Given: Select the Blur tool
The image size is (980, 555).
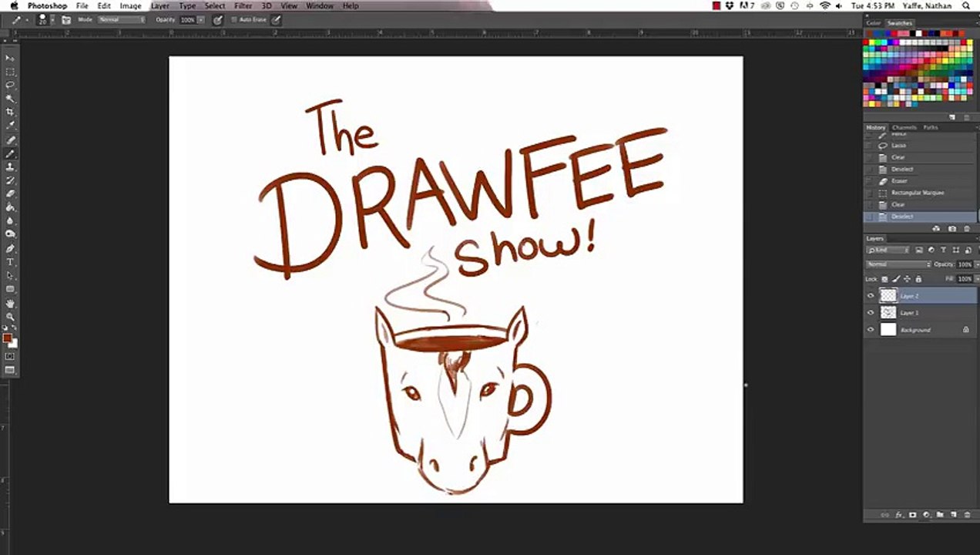Looking at the screenshot, I should point(10,220).
